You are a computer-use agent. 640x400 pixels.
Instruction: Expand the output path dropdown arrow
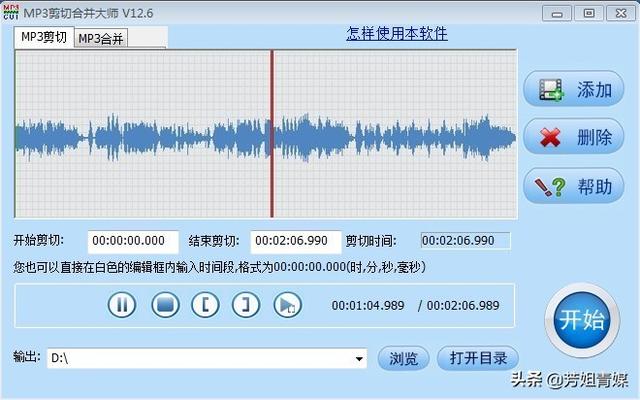(x=359, y=359)
